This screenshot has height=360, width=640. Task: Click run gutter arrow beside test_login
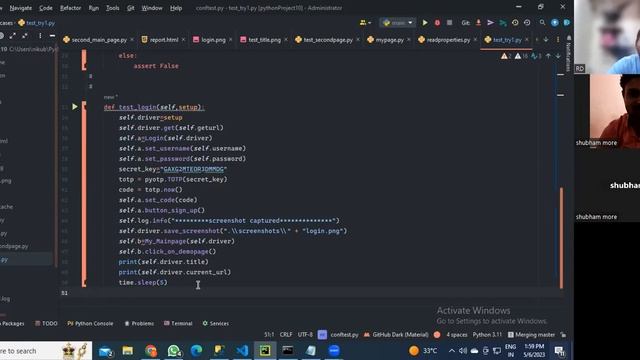(x=75, y=107)
